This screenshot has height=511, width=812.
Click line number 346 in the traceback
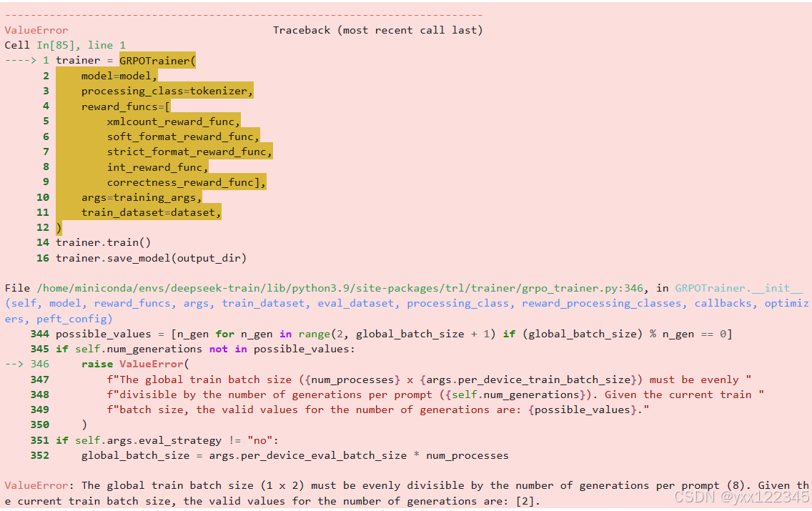coord(37,364)
